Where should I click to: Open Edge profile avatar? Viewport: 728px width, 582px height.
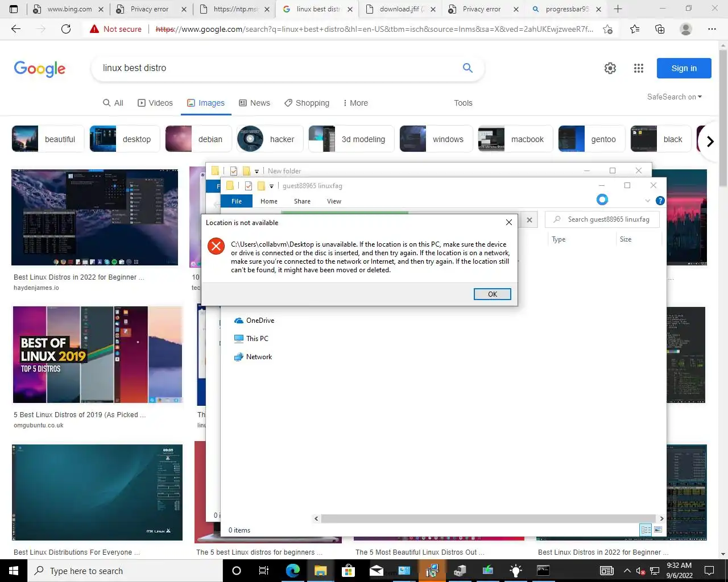[686, 29]
